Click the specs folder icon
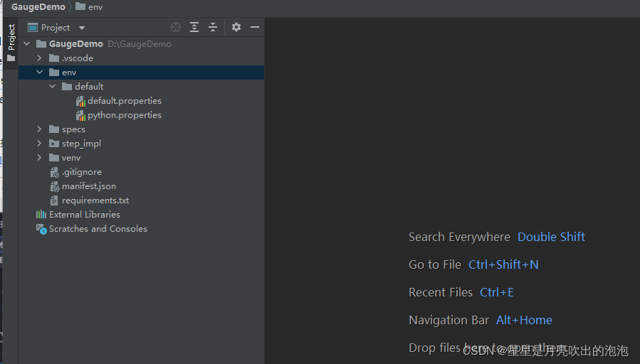The width and height of the screenshot is (640, 364). (x=54, y=129)
